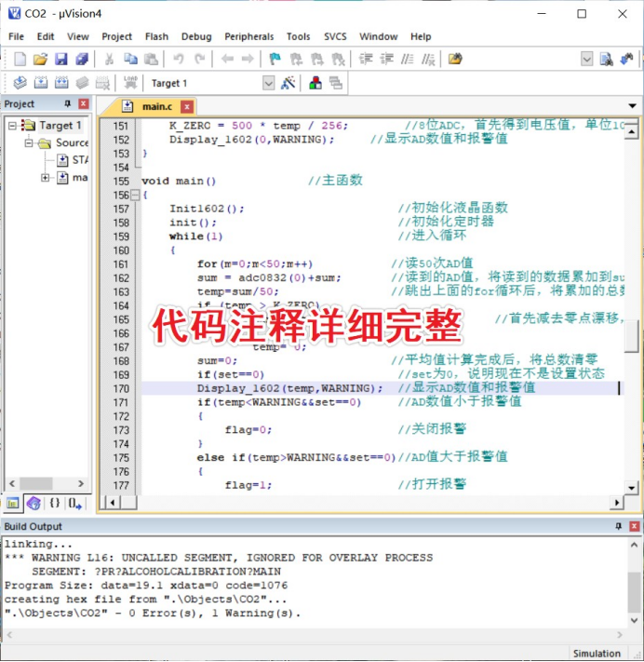Open the Find in Files tool
This screenshot has height=662, width=644.
[x=455, y=59]
